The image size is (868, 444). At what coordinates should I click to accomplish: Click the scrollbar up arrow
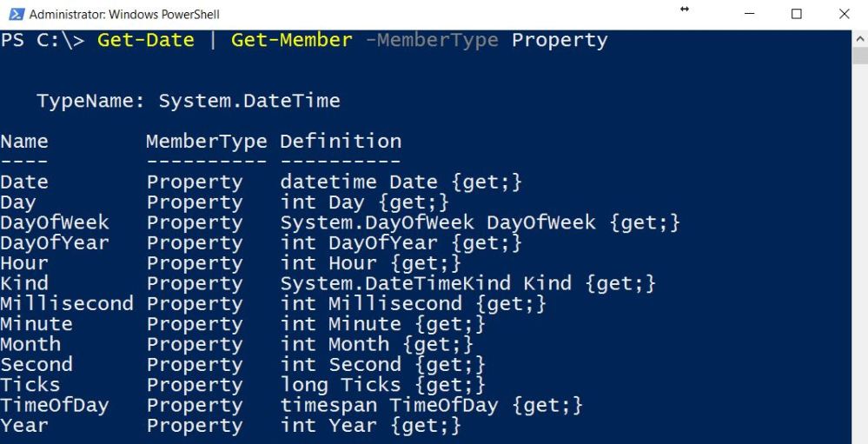[x=860, y=39]
